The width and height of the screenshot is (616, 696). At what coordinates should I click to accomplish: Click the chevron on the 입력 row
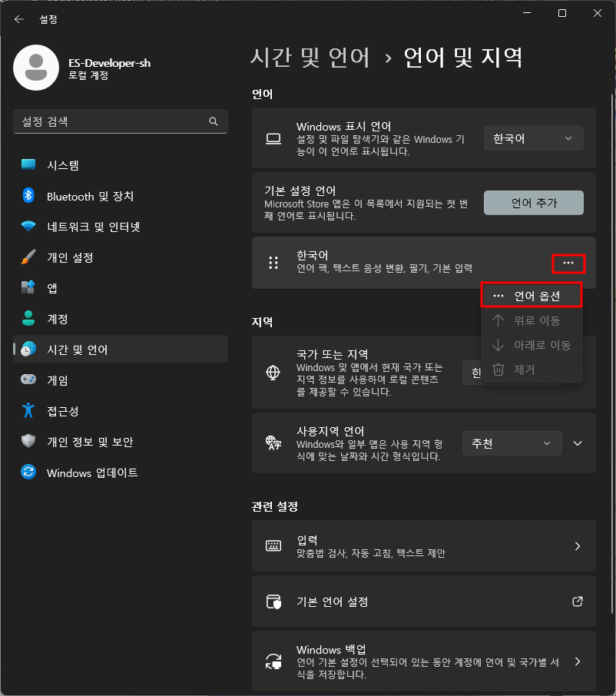(x=578, y=546)
